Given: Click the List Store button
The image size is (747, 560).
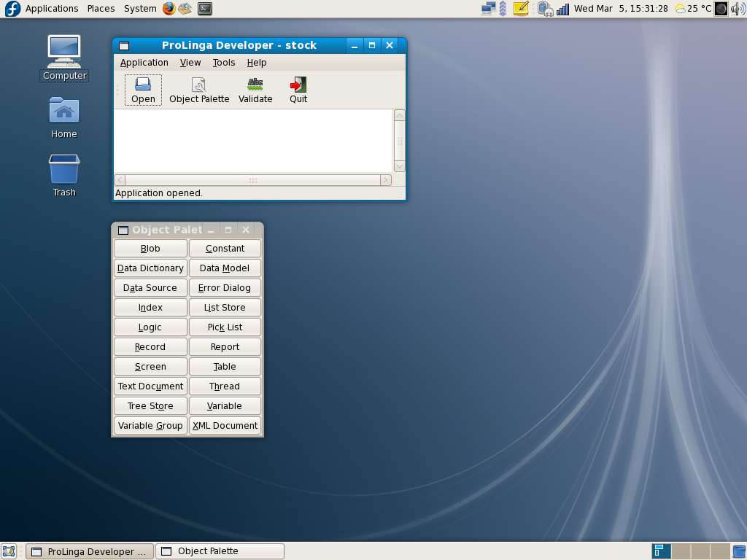Looking at the screenshot, I should pos(225,308).
